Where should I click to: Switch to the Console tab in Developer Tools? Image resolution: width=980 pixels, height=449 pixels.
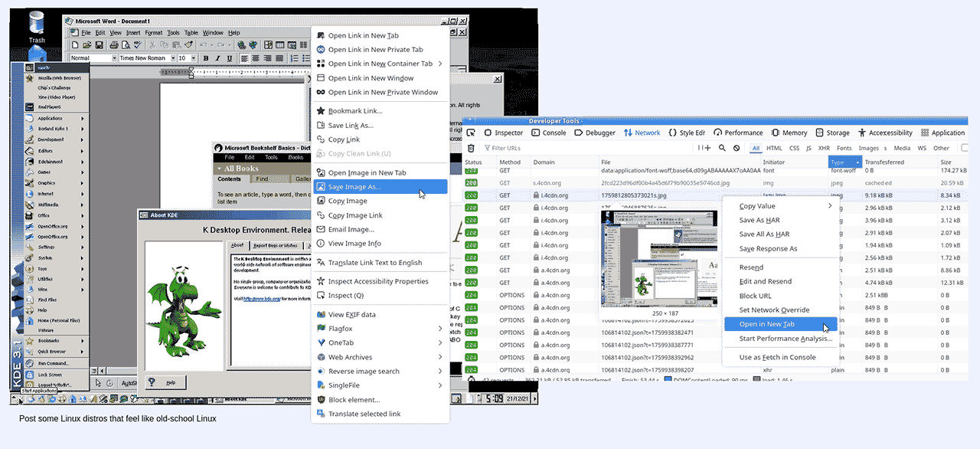point(548,133)
